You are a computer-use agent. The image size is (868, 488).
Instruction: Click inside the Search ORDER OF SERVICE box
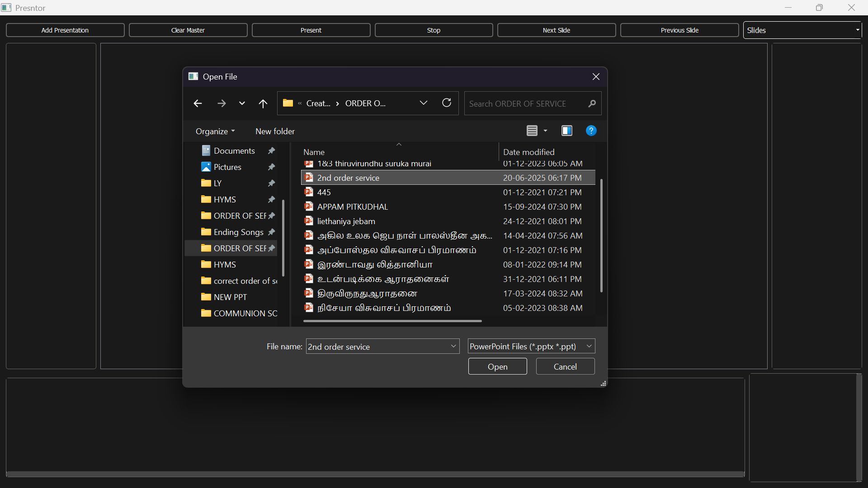[520, 103]
